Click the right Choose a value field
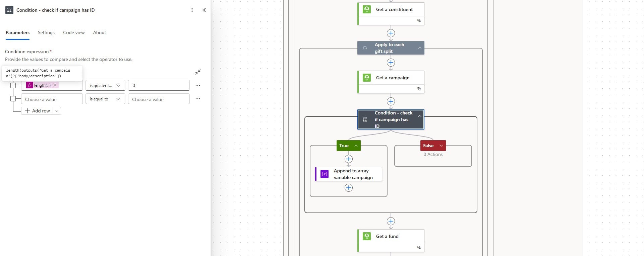This screenshot has height=256, width=644. pyautogui.click(x=159, y=99)
